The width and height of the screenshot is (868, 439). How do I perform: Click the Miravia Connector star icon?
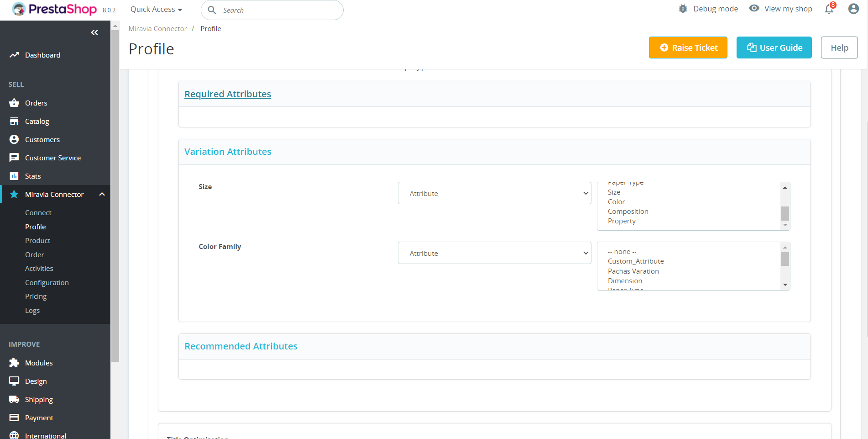click(x=14, y=194)
